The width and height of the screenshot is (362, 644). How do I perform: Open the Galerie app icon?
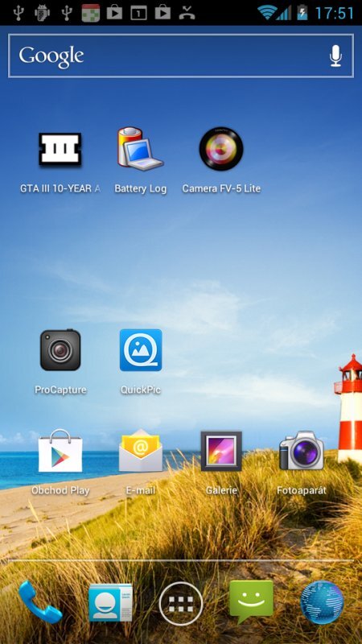[x=221, y=451]
